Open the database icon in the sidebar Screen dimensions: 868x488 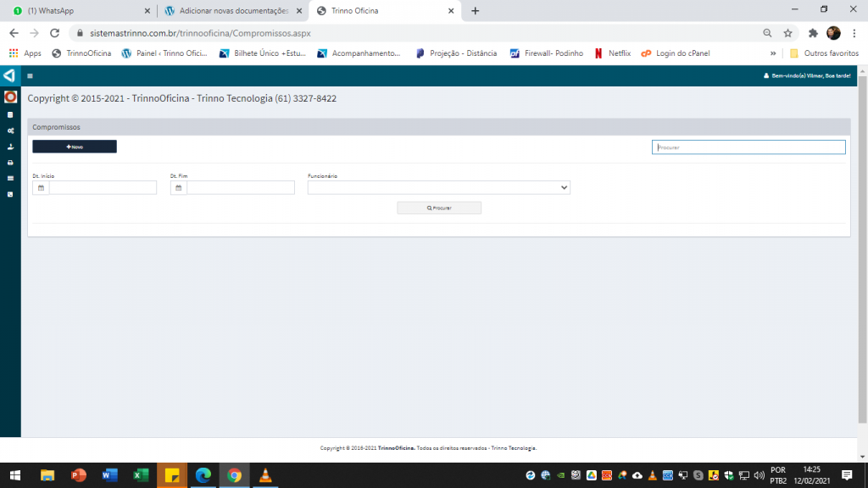10,114
